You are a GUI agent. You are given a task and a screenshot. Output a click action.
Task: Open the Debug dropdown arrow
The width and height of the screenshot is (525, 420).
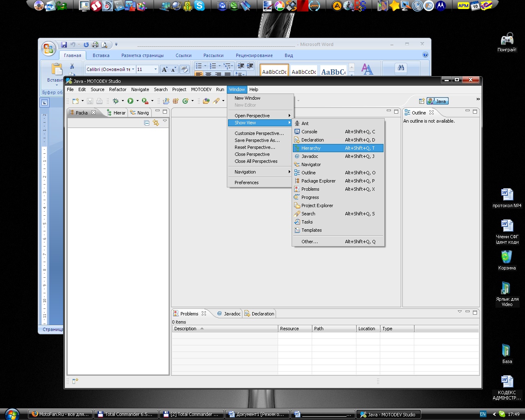pos(123,101)
